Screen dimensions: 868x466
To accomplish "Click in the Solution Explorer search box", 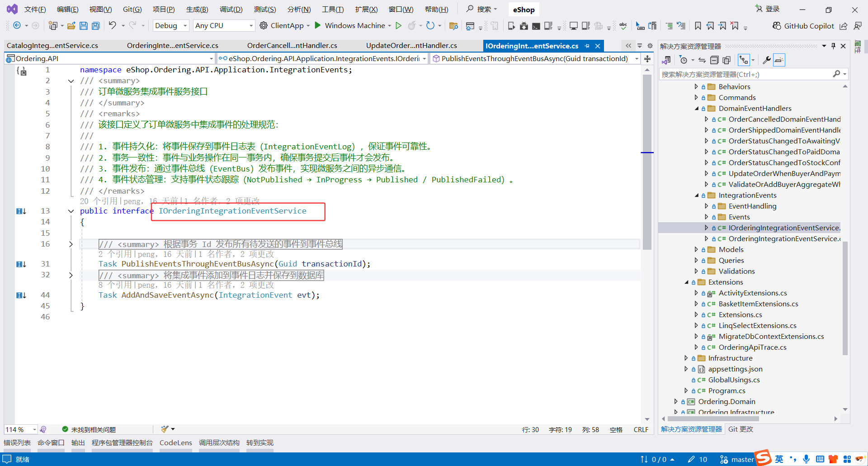I will click(x=746, y=74).
